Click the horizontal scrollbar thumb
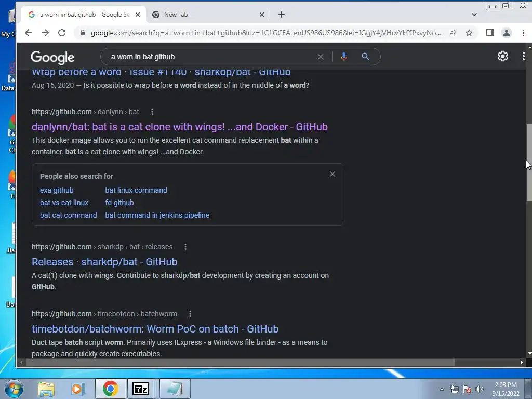This screenshot has width=532, height=399. click(x=240, y=362)
